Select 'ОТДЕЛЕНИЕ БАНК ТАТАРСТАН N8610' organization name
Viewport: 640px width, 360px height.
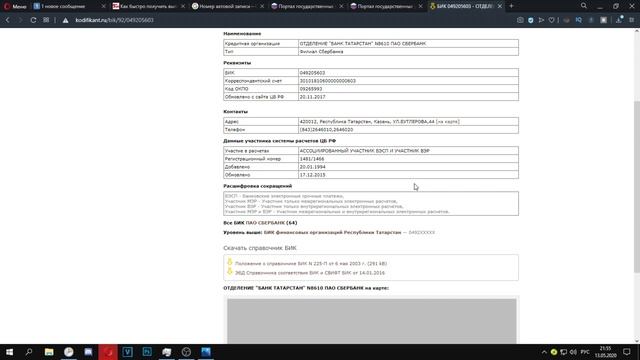coord(363,44)
